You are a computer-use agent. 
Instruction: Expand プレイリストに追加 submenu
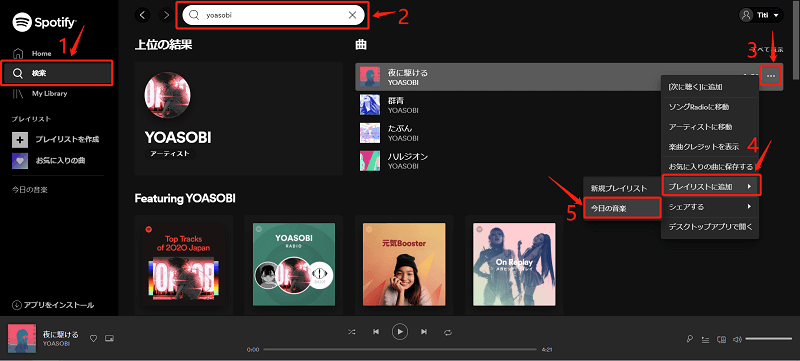tap(711, 187)
